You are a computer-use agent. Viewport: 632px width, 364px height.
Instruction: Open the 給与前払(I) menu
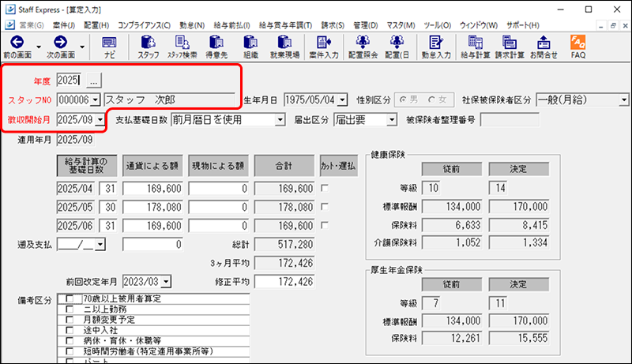pyautogui.click(x=231, y=25)
